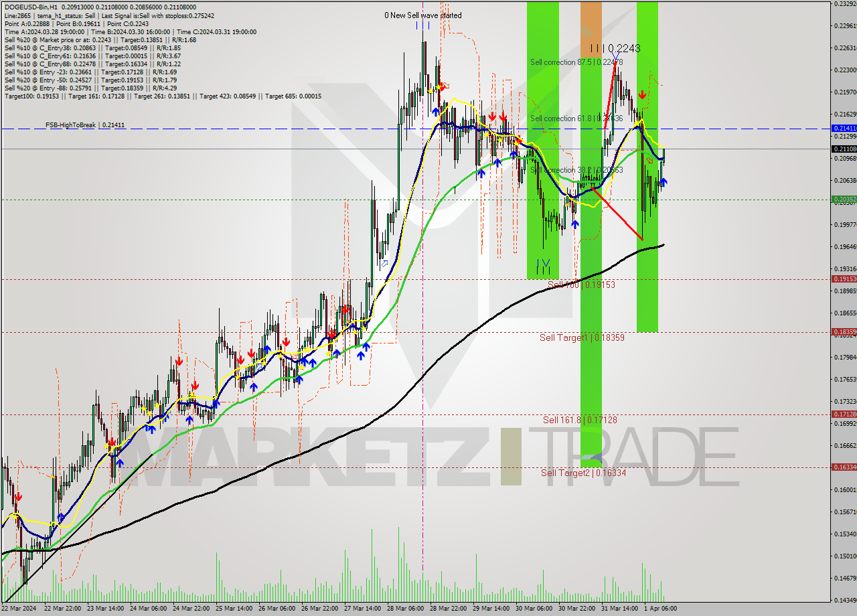Select the 'Sell 100 | 0.19153' level label
This screenshot has width=857, height=616.
point(581,285)
